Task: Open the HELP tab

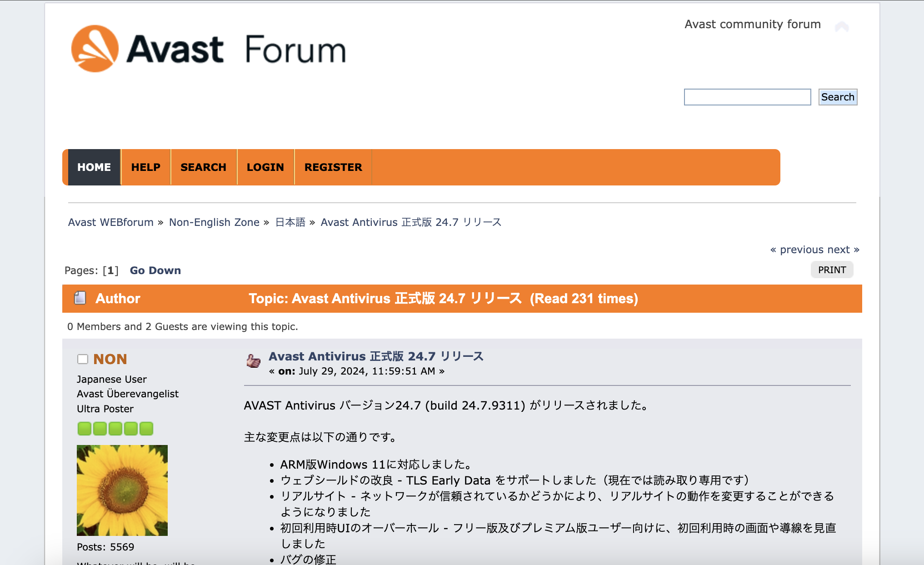Action: click(145, 167)
